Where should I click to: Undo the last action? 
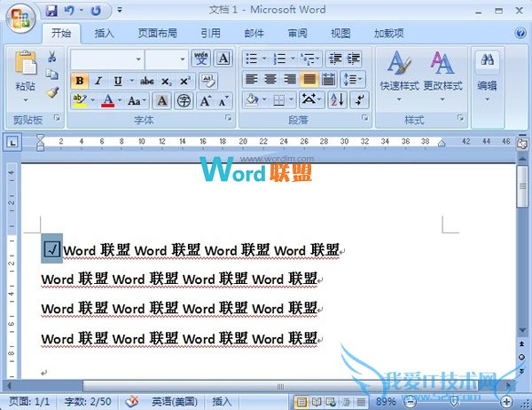[x=69, y=11]
